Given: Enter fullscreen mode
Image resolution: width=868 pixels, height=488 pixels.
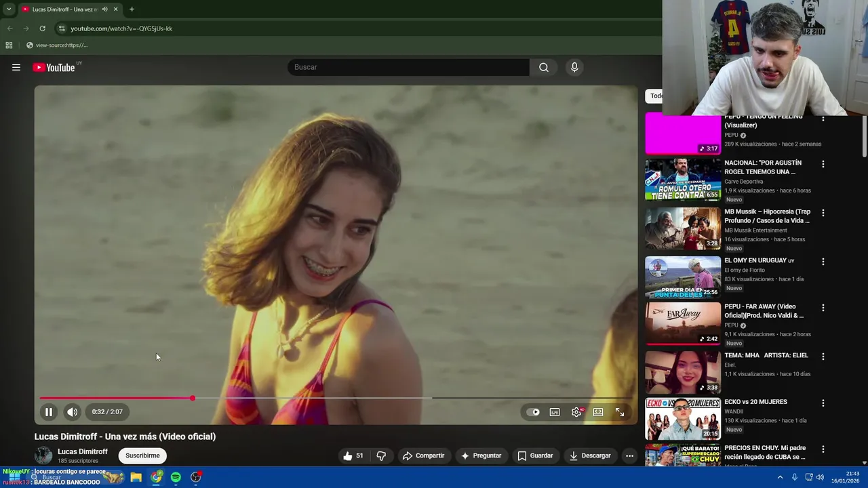Looking at the screenshot, I should pos(620,412).
